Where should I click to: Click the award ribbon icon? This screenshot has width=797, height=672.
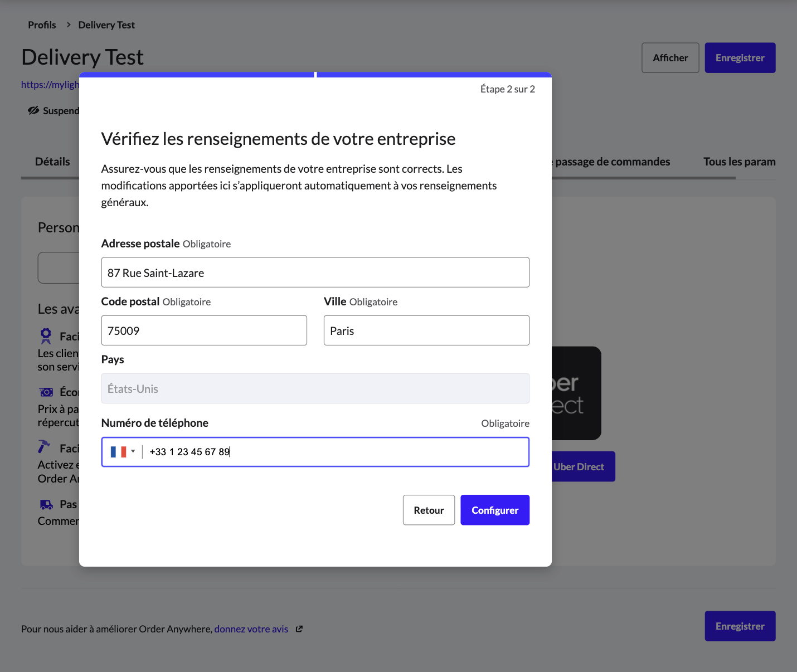[x=46, y=336]
